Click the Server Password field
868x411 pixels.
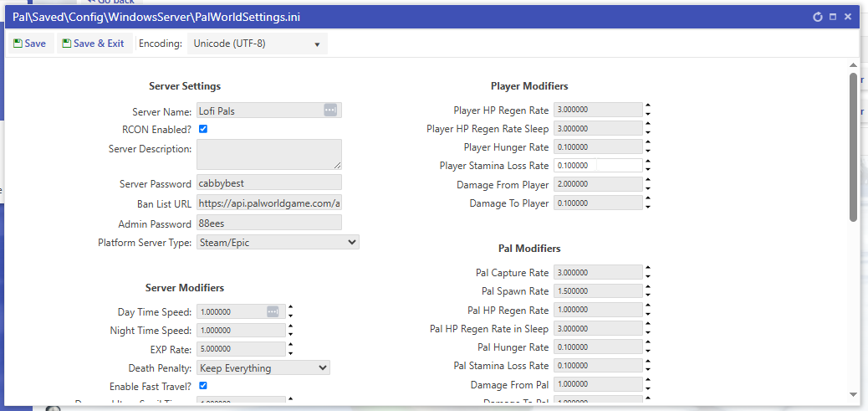click(268, 182)
